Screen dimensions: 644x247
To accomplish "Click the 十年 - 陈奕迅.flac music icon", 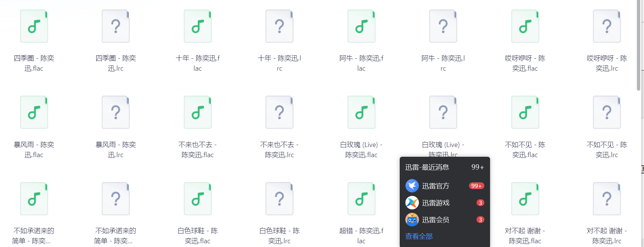I will pyautogui.click(x=198, y=26).
